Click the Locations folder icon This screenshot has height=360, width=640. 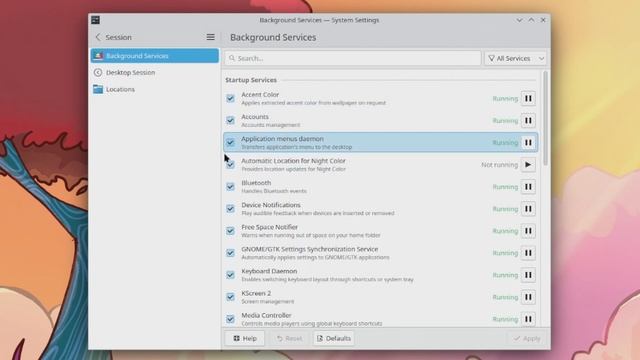[x=98, y=89]
